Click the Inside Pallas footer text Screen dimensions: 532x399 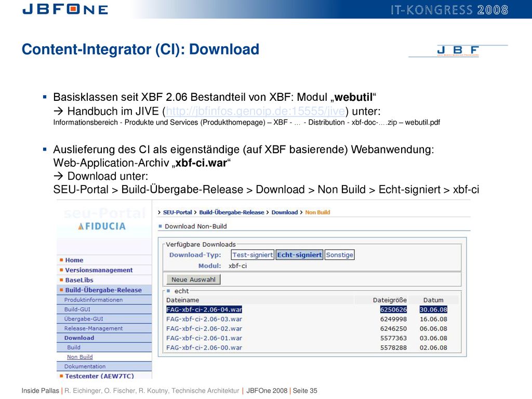(x=41, y=391)
